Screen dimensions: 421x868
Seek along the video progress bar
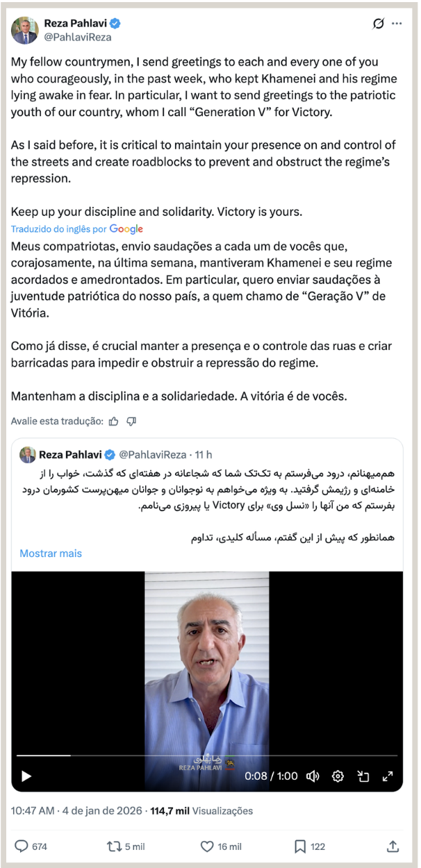point(207,755)
